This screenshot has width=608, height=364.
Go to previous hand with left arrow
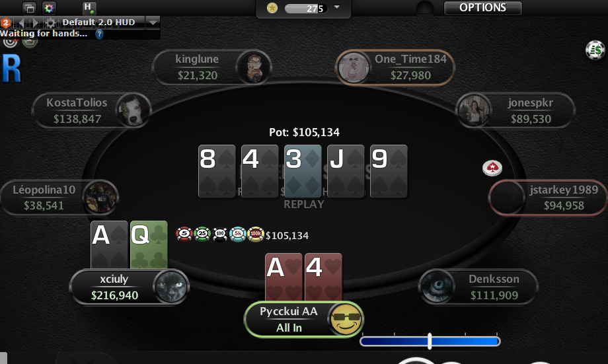point(20,22)
